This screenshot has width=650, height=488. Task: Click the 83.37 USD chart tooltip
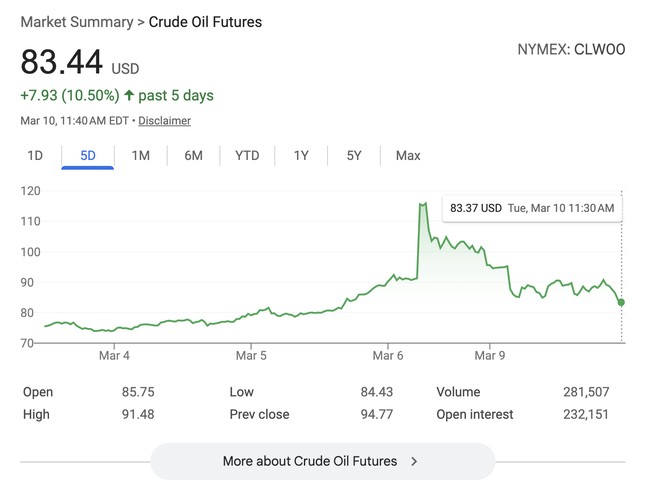click(x=531, y=208)
